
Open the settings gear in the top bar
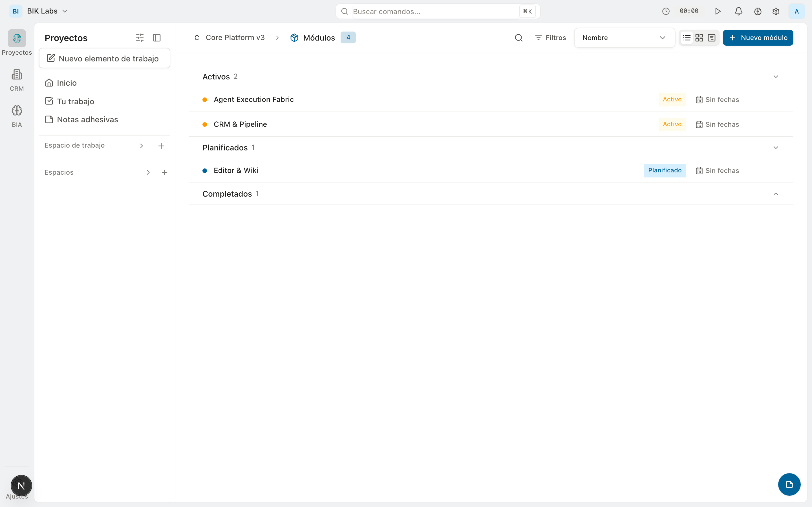click(776, 11)
